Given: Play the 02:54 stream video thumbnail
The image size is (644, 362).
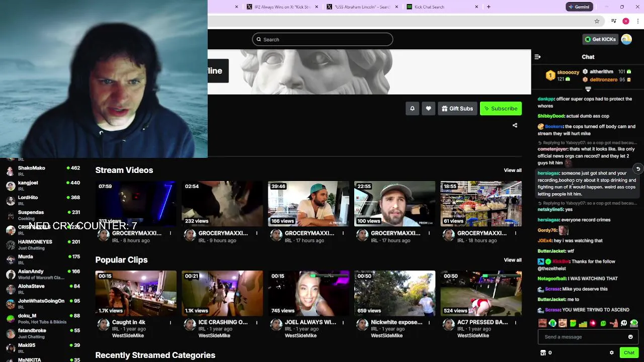Looking at the screenshot, I should (x=222, y=204).
